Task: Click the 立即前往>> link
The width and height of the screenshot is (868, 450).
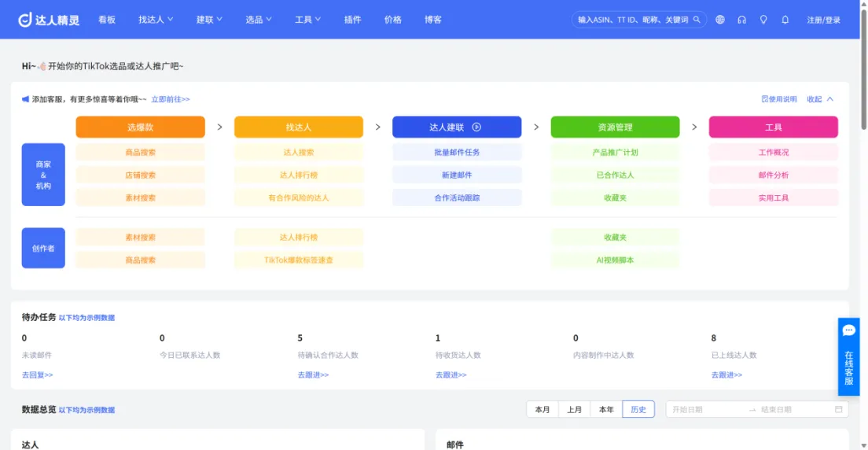Action: coord(171,99)
